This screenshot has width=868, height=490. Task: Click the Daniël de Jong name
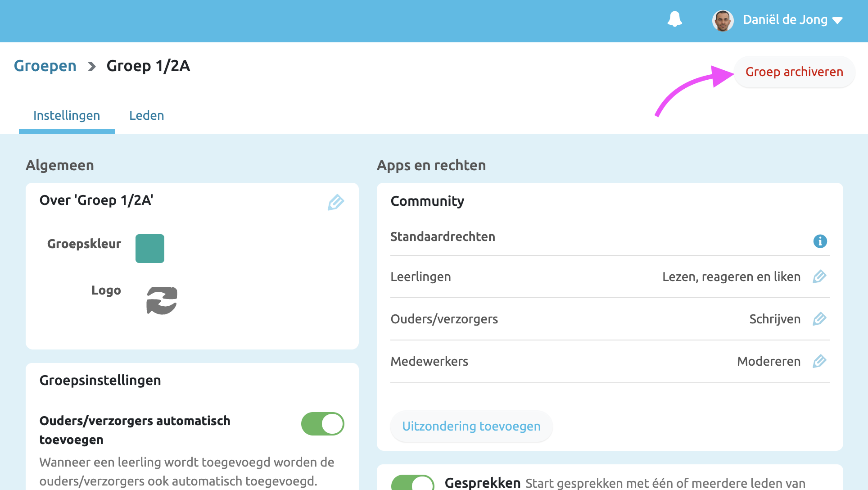[785, 20]
